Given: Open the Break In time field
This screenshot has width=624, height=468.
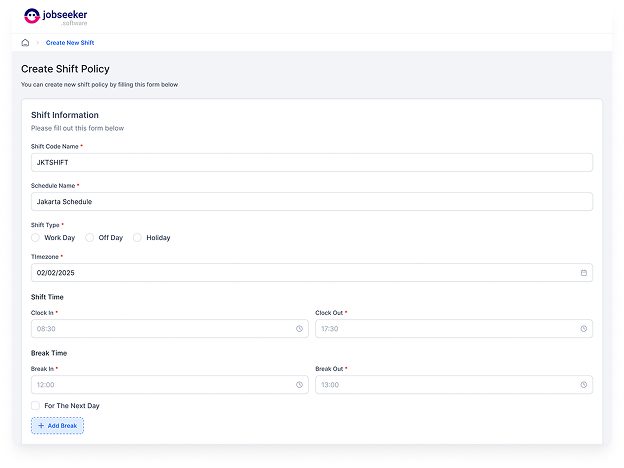Looking at the screenshot, I should 160,384.
